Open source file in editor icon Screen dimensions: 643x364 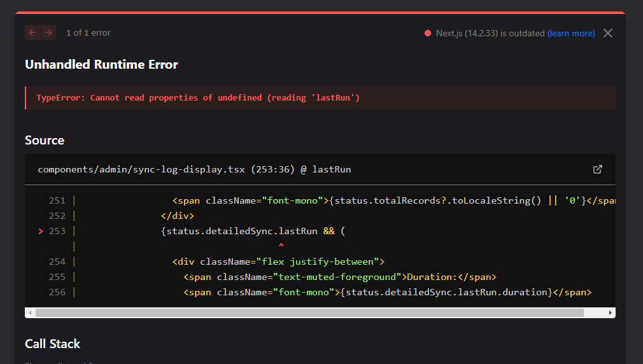tap(597, 169)
